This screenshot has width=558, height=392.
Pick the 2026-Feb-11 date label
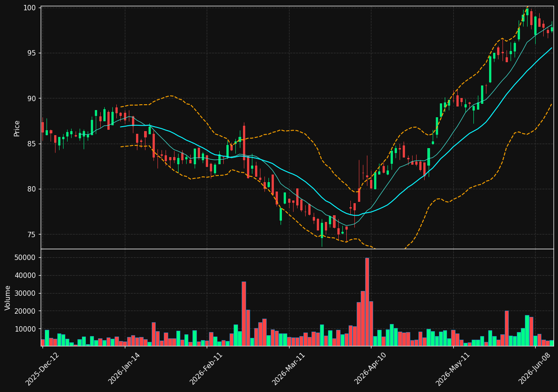click(206, 369)
